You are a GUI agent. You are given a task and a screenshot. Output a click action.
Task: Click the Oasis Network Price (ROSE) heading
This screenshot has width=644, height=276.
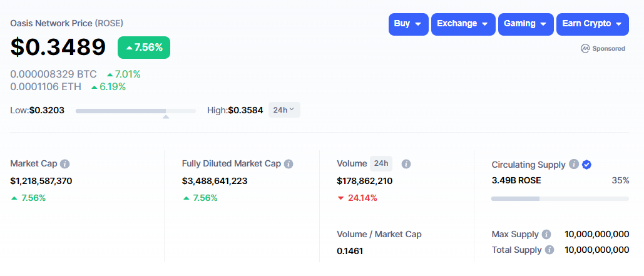pos(66,23)
